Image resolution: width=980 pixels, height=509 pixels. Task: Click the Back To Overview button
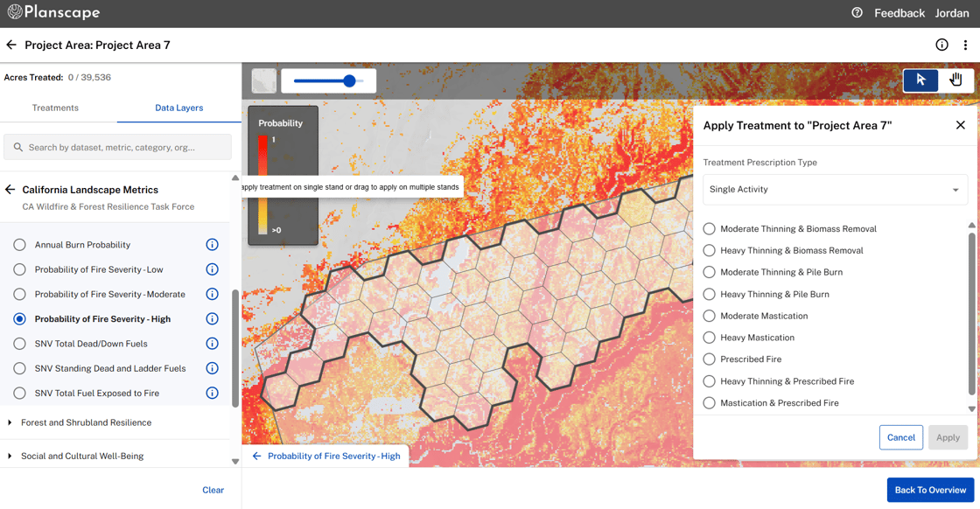(x=929, y=490)
